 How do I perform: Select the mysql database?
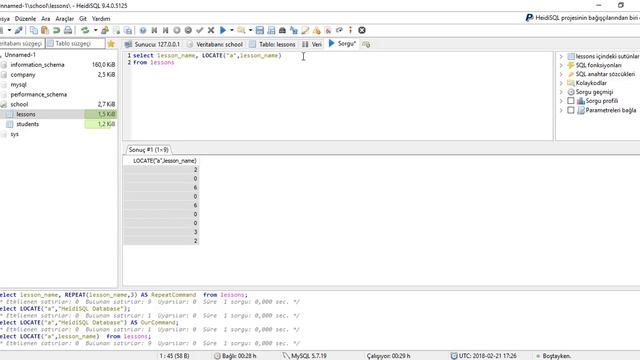tap(18, 84)
